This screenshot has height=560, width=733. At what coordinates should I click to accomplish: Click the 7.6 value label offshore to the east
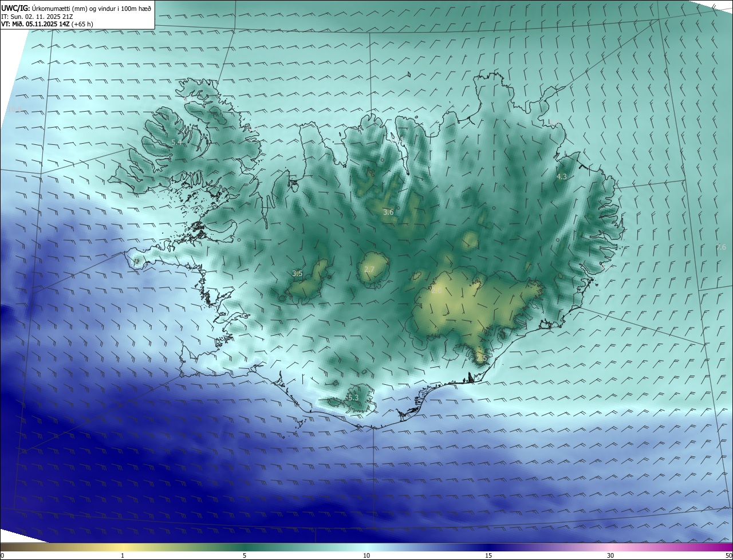pyautogui.click(x=722, y=247)
